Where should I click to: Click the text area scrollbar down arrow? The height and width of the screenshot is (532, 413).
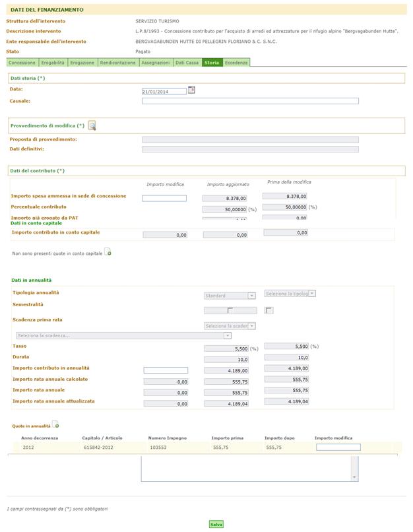pyautogui.click(x=354, y=477)
